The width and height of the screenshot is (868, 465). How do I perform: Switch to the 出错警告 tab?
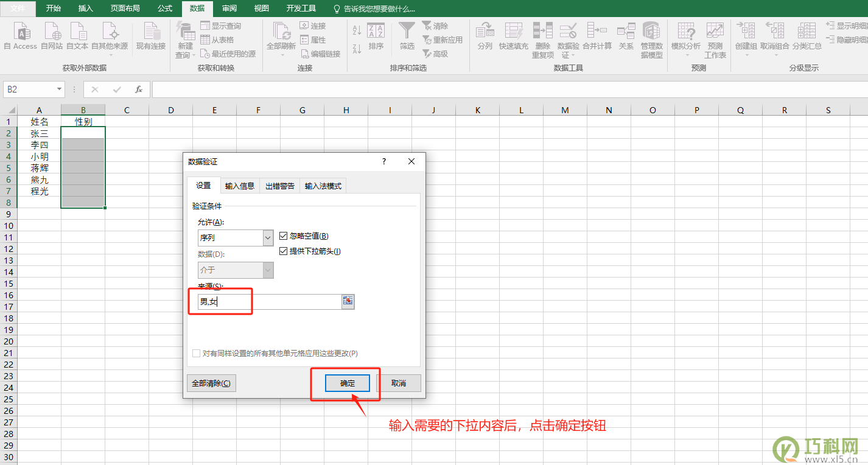280,186
